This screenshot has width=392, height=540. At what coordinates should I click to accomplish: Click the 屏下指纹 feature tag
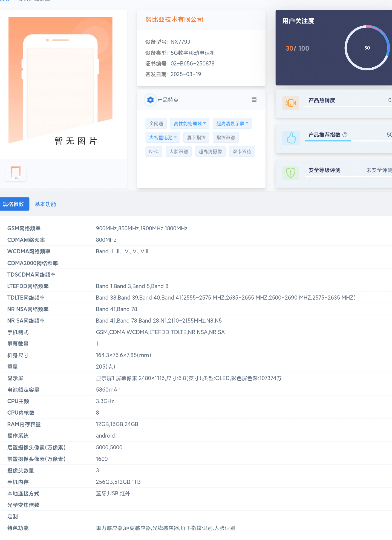point(196,137)
